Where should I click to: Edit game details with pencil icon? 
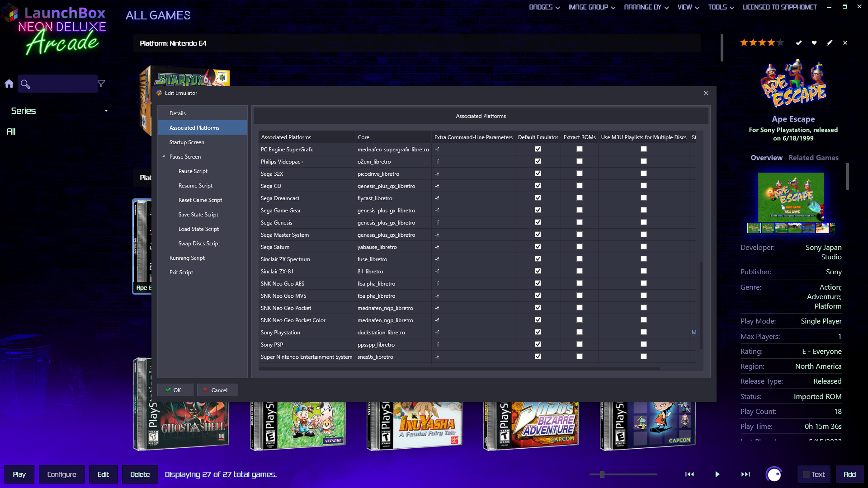coord(830,42)
